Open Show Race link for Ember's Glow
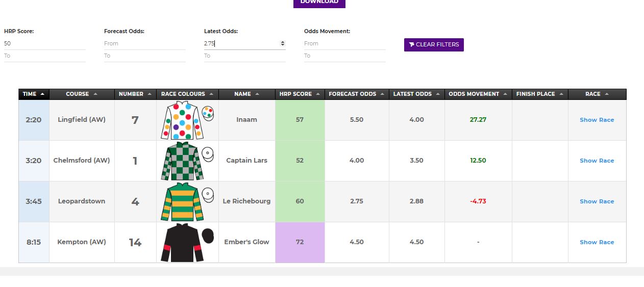The height and width of the screenshot is (287, 644). point(597,242)
